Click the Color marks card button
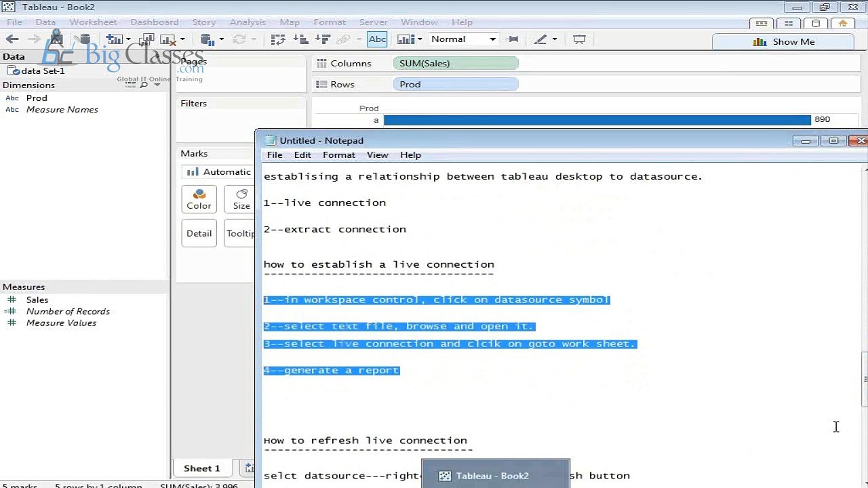 (199, 199)
